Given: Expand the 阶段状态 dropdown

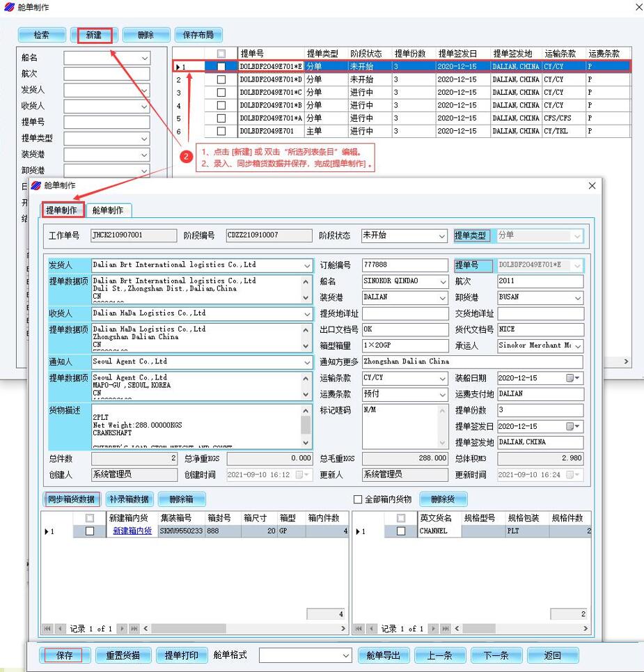Looking at the screenshot, I should [441, 236].
